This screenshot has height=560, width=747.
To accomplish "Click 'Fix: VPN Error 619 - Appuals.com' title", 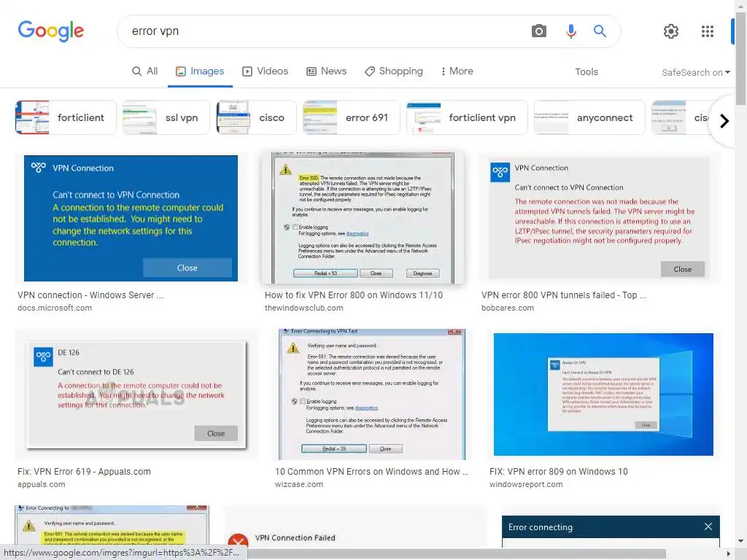I will click(x=85, y=472).
